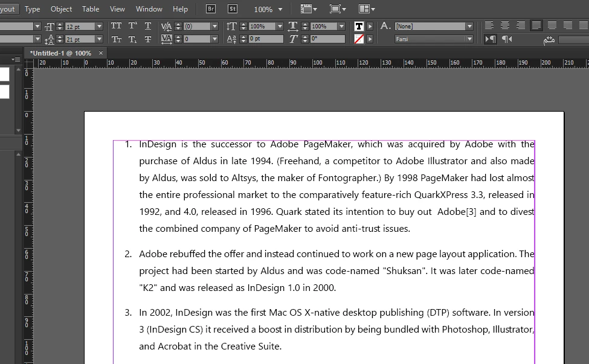Close the Untitled-1 document tab
Image resolution: width=589 pixels, height=364 pixels.
tap(101, 53)
